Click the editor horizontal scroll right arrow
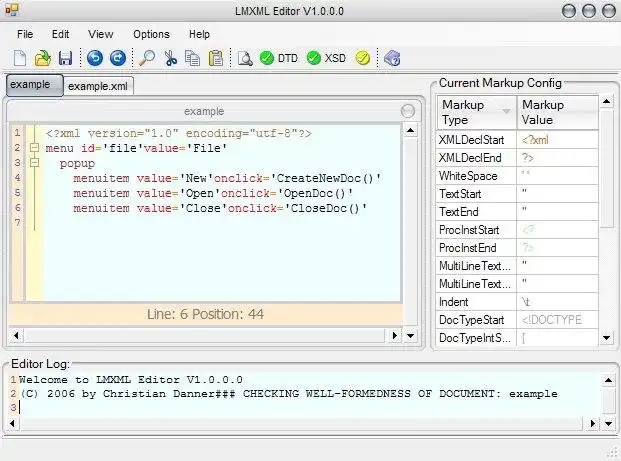Image resolution: width=621 pixels, height=461 pixels. pos(394,336)
